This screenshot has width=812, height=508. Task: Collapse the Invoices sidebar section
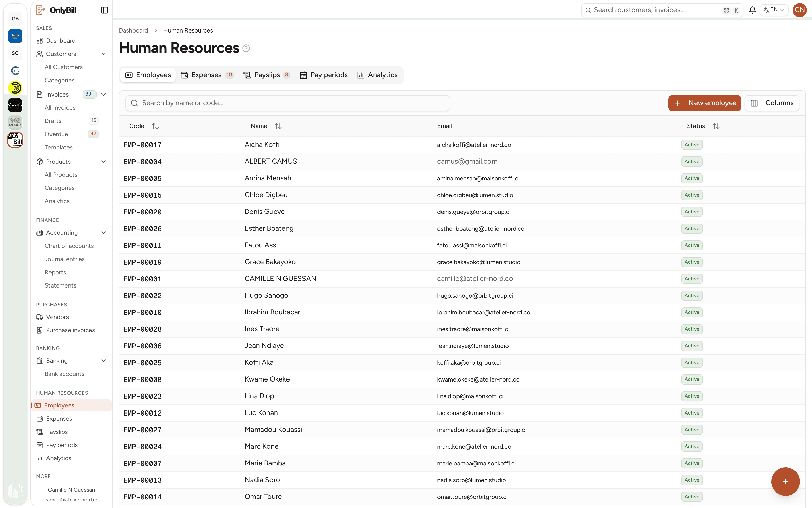(104, 94)
